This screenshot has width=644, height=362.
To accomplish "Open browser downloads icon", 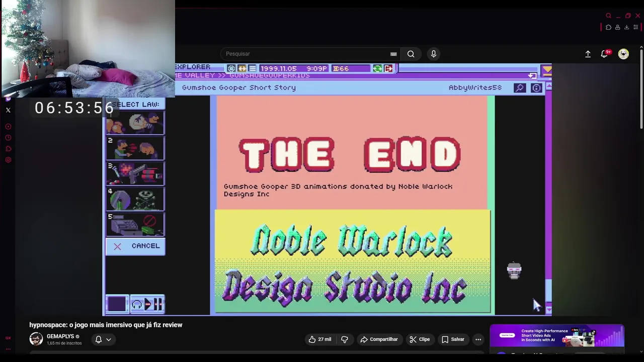I will pyautogui.click(x=626, y=27).
